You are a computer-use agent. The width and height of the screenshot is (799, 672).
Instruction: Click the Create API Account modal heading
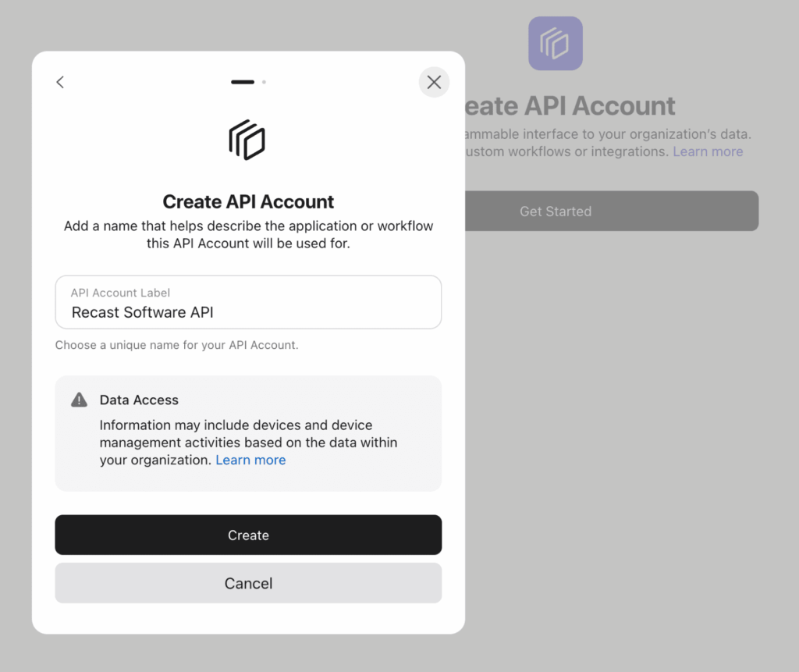coord(247,201)
